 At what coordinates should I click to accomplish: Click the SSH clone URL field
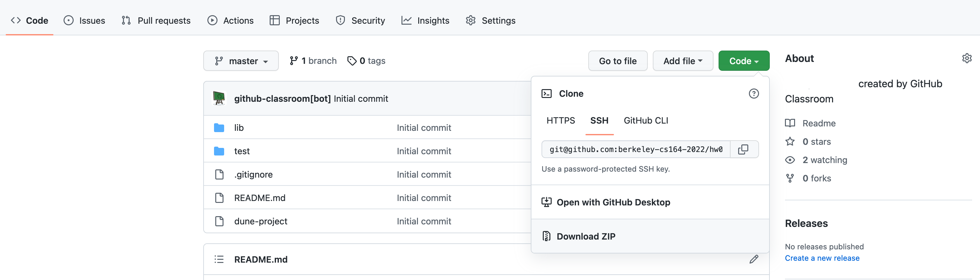click(x=636, y=149)
